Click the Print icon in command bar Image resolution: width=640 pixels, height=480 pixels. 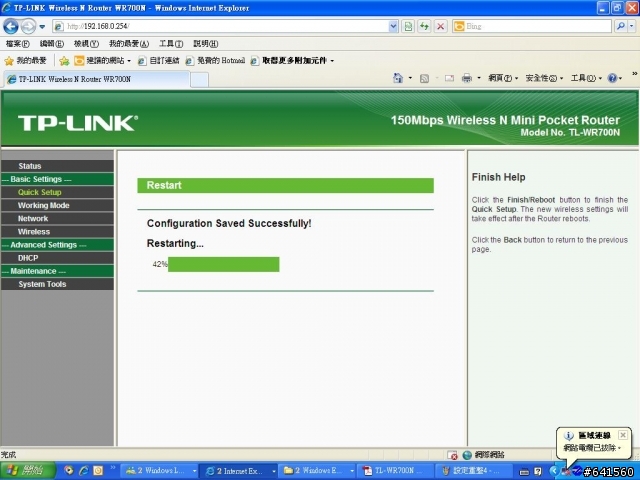[467, 78]
